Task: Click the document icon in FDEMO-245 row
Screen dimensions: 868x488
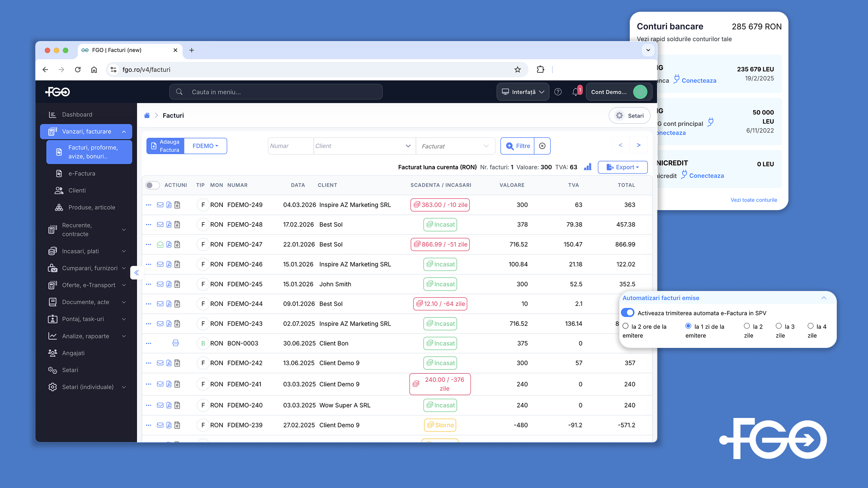Action: point(177,284)
